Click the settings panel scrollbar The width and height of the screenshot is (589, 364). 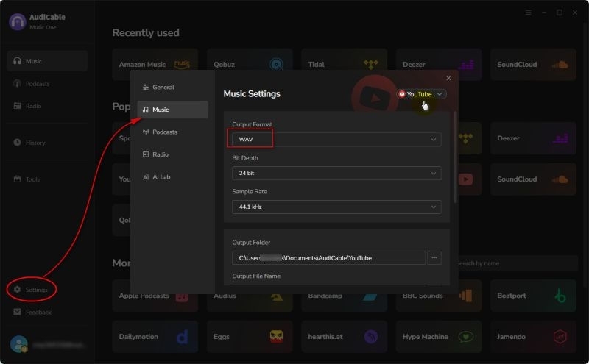(455, 157)
